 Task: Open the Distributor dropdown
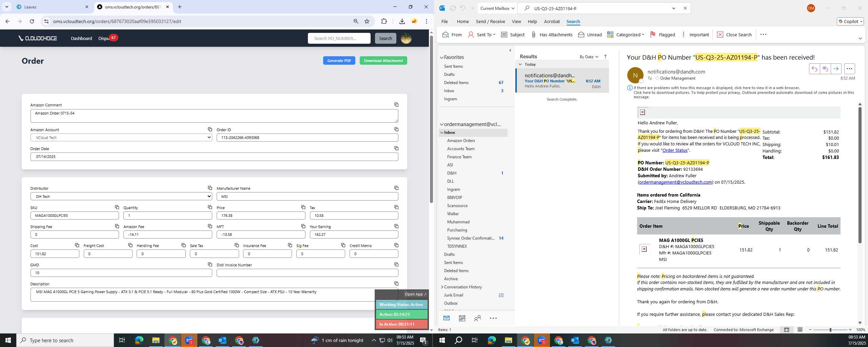tap(121, 196)
